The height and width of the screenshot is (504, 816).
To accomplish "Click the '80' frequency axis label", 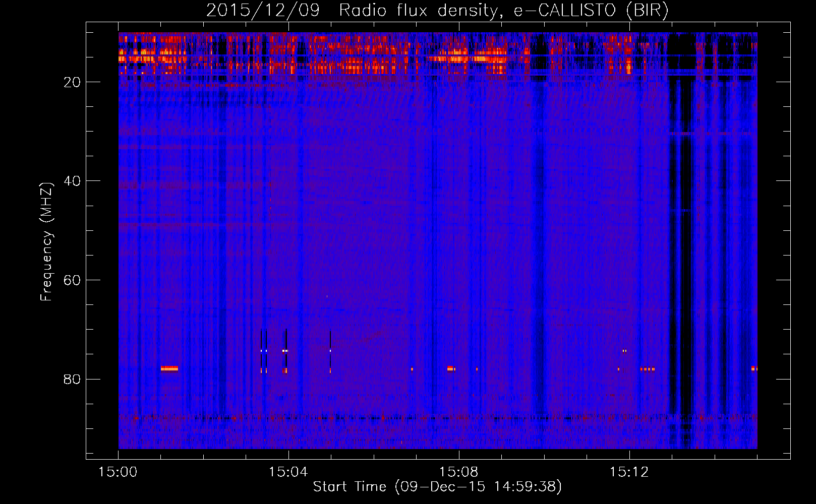I will (x=72, y=379).
